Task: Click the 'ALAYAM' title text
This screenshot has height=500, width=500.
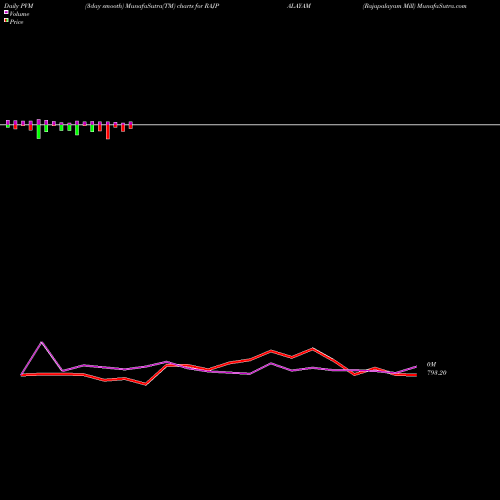Action: tap(299, 6)
